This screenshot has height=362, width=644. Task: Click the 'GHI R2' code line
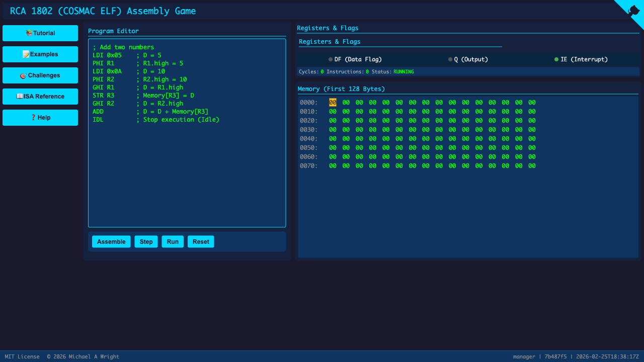pyautogui.click(x=138, y=104)
